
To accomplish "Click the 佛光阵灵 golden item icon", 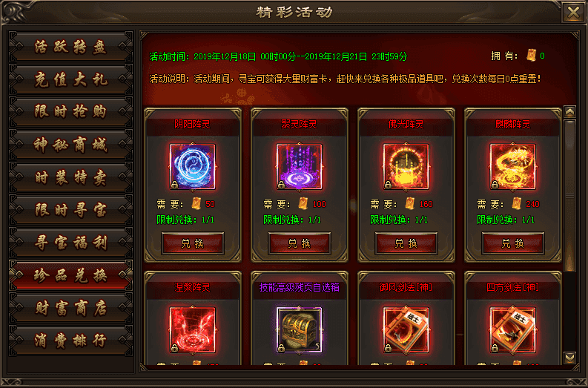I will coord(406,167).
